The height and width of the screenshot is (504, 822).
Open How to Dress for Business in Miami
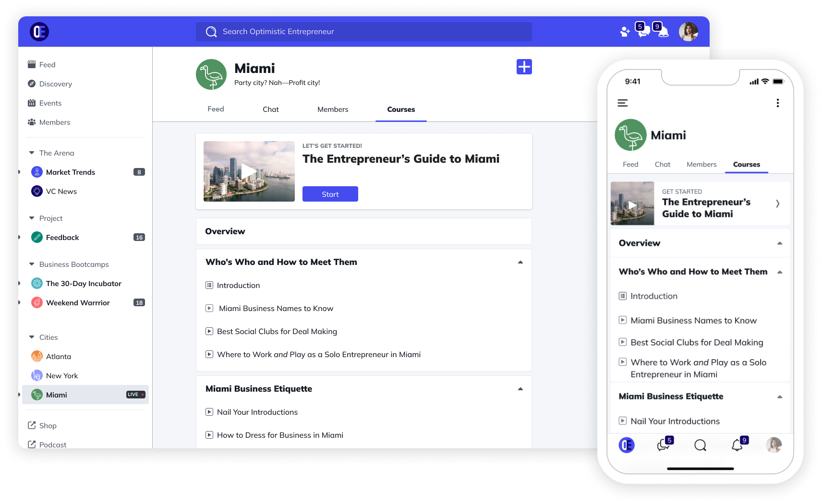[274, 435]
